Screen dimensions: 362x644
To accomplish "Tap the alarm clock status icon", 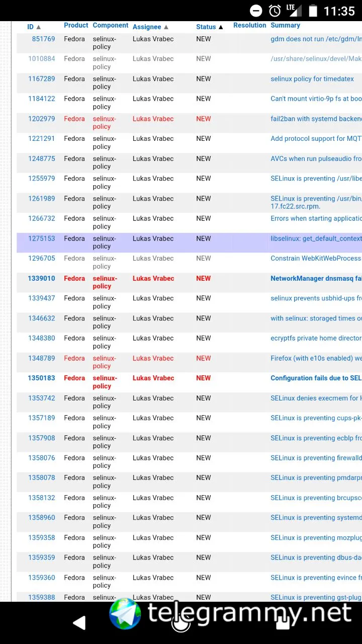I will (275, 11).
